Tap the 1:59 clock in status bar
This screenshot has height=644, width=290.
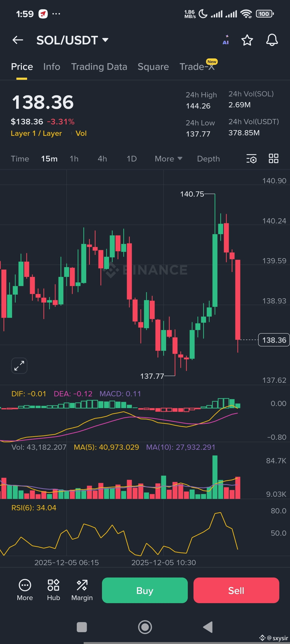[x=25, y=14]
